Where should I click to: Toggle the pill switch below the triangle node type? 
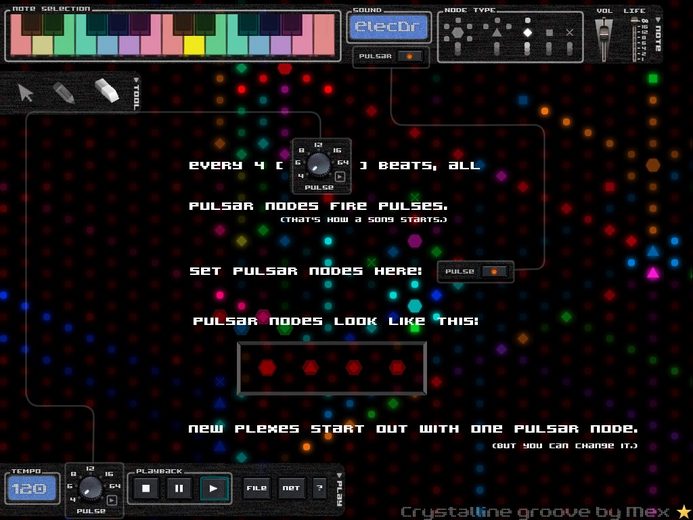coord(497,49)
